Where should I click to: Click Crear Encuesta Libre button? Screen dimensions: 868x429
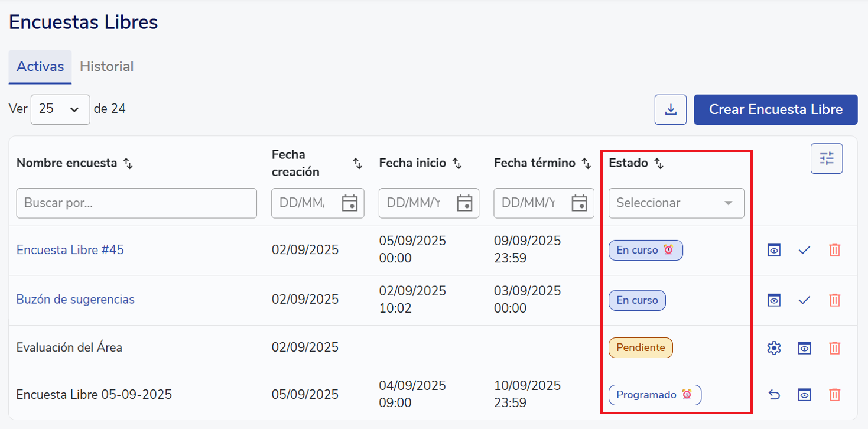[x=775, y=110]
